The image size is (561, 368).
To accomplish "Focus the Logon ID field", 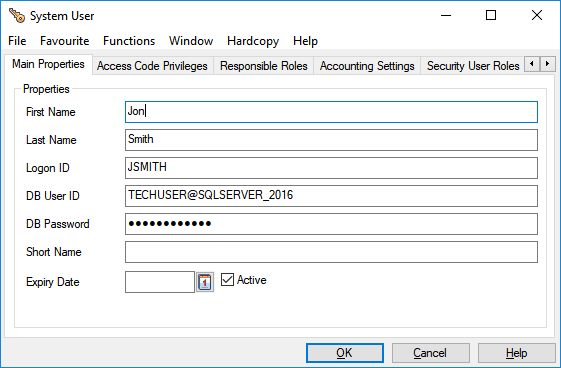I will (331, 168).
